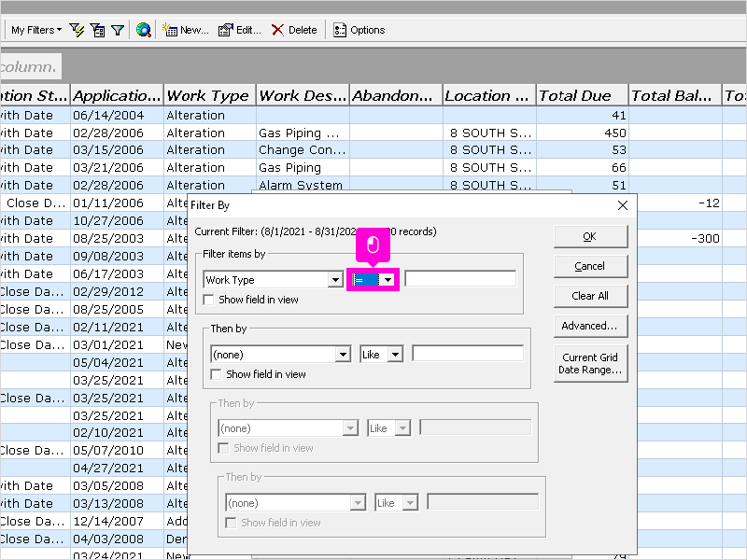
Task: Open the My Filters dropdown menu
Action: [x=36, y=30]
